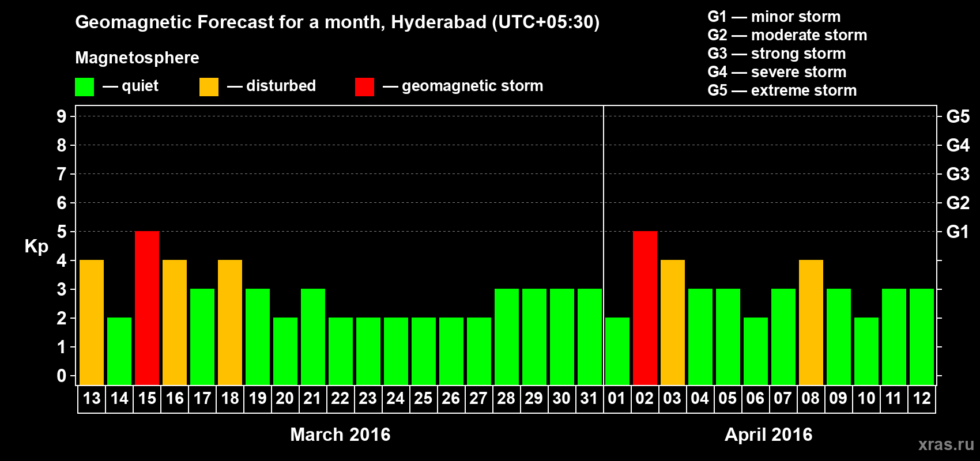
Task: Click the Kp axis title
Action: click(x=36, y=247)
